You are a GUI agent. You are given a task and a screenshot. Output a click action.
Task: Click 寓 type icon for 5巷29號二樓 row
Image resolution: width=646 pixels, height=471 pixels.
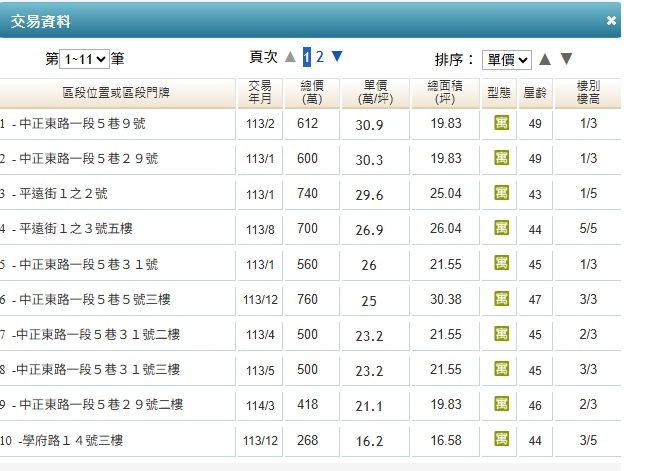pyautogui.click(x=501, y=404)
